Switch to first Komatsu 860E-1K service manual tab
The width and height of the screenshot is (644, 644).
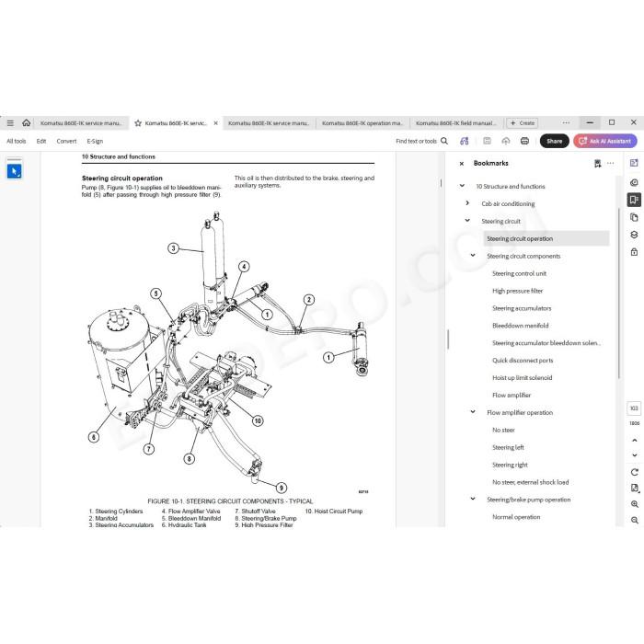[81, 123]
